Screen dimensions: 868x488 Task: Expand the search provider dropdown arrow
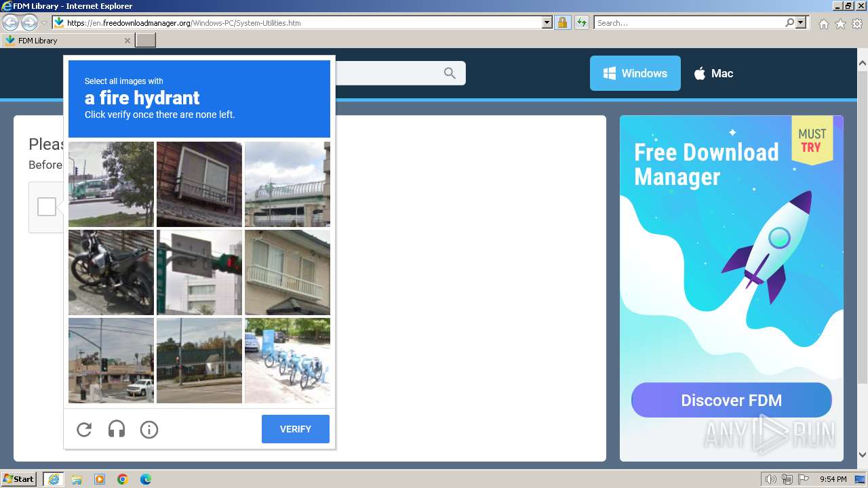click(x=802, y=22)
